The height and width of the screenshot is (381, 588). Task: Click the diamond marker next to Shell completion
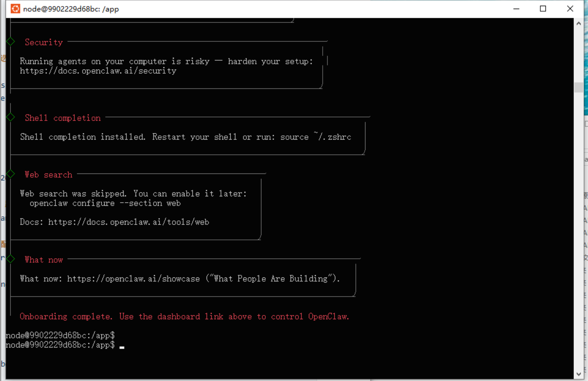point(10,117)
